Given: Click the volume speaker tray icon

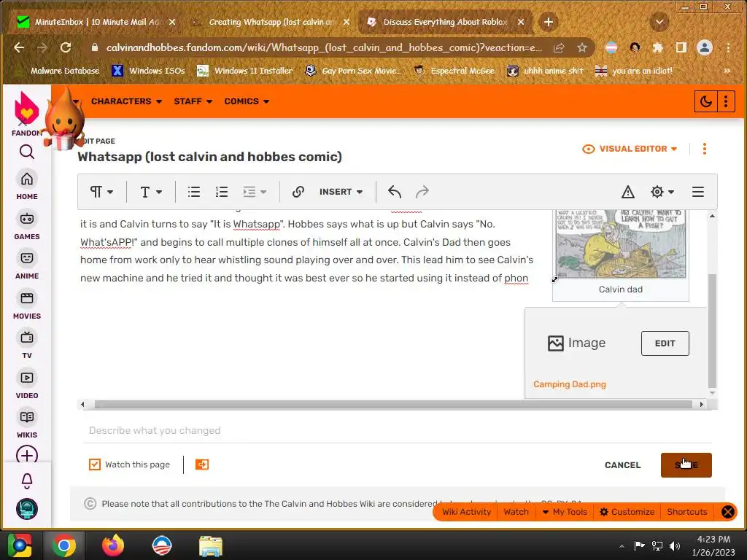Looking at the screenshot, I should 675,545.
